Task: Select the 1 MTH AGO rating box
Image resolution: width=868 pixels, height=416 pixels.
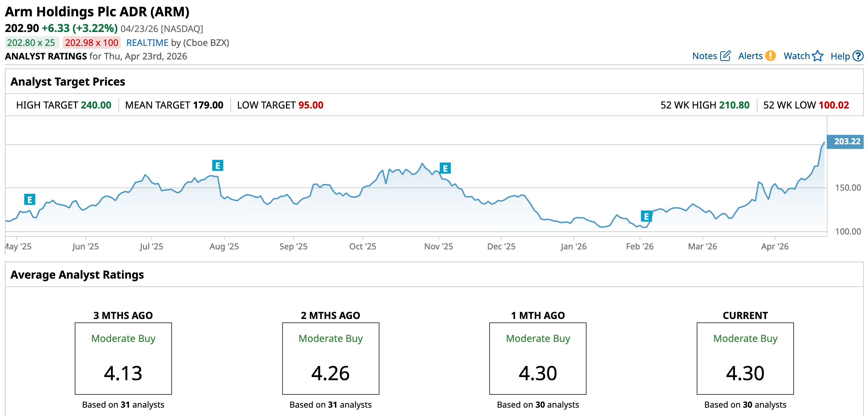Action: click(538, 358)
